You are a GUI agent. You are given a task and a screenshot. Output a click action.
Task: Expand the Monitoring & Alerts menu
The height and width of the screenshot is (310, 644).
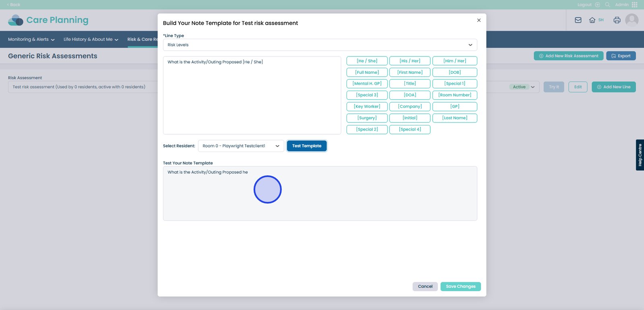[x=31, y=40]
